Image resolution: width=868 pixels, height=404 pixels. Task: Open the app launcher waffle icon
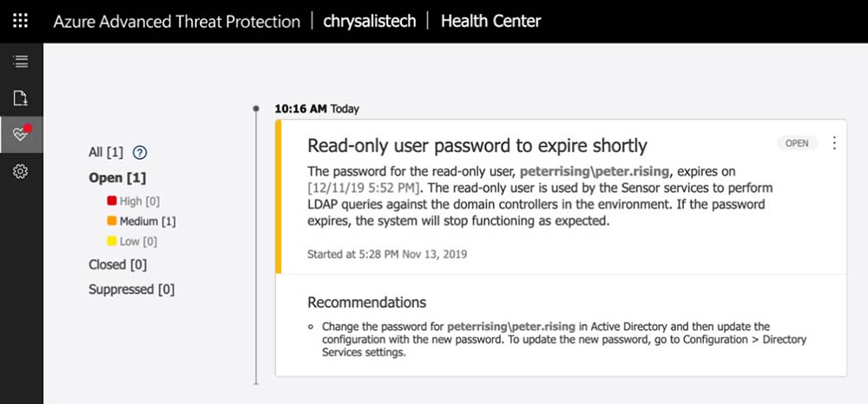point(21,21)
